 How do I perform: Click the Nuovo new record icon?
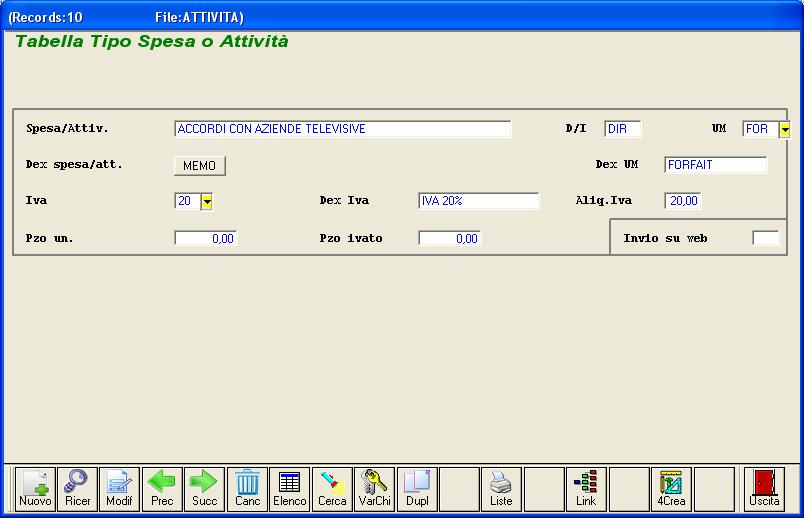(35, 489)
